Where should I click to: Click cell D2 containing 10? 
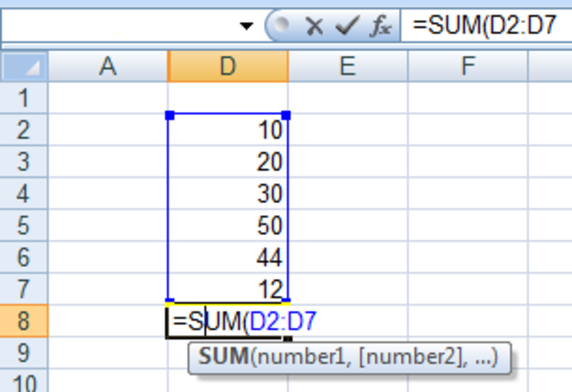(228, 130)
